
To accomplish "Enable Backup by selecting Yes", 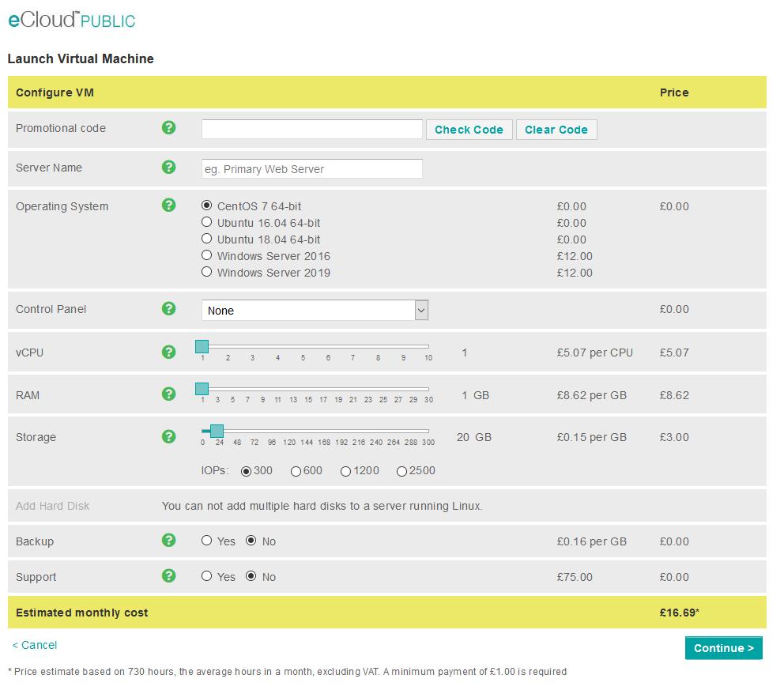I will 206,541.
